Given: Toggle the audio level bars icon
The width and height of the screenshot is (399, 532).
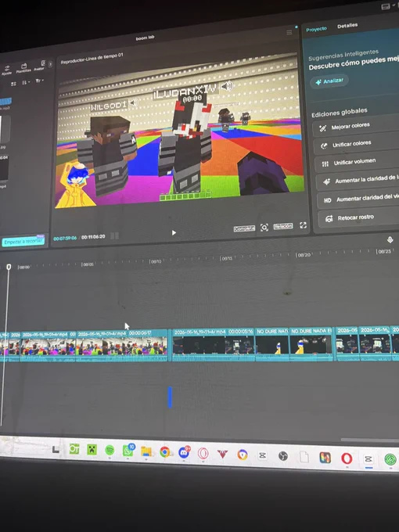Looking at the screenshot, I should click(115, 235).
